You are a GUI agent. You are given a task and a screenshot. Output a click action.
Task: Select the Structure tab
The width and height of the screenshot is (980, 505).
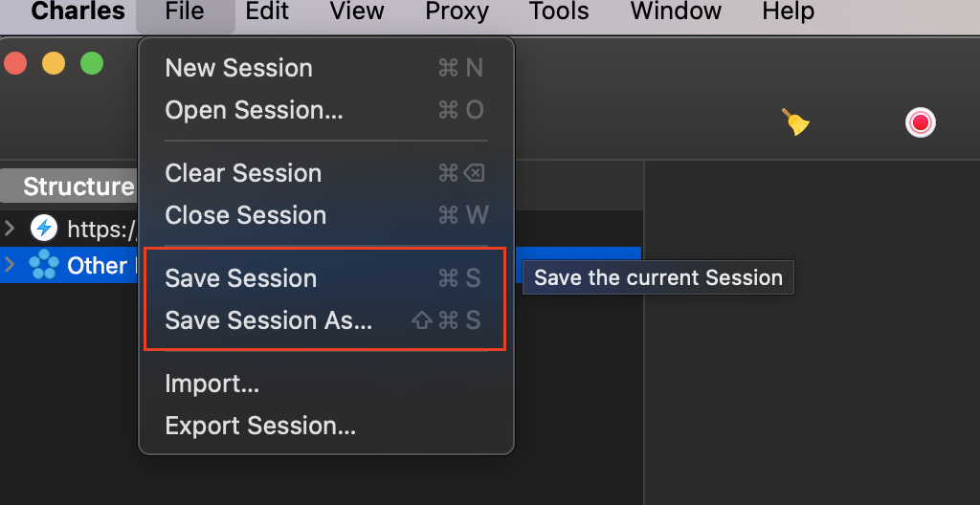(x=77, y=187)
